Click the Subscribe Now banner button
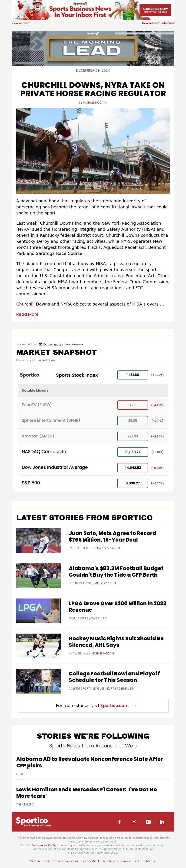This screenshot has height=868, width=186. point(155,10)
